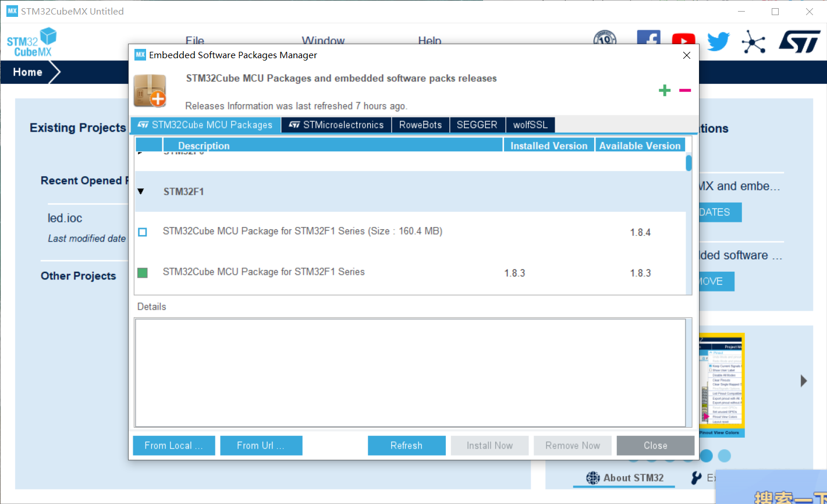Screen dimensions: 827x504
Task: Click the globe icon beside About STM32
Action: (593, 478)
